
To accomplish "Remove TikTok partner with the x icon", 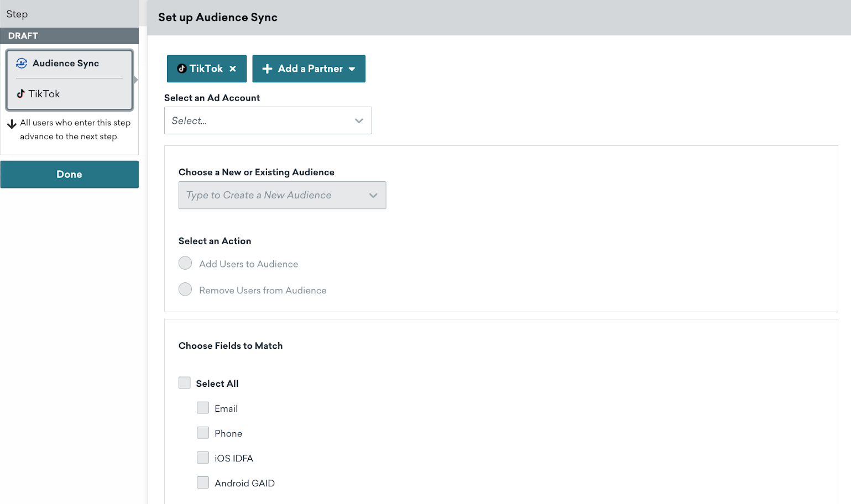I will [x=233, y=69].
